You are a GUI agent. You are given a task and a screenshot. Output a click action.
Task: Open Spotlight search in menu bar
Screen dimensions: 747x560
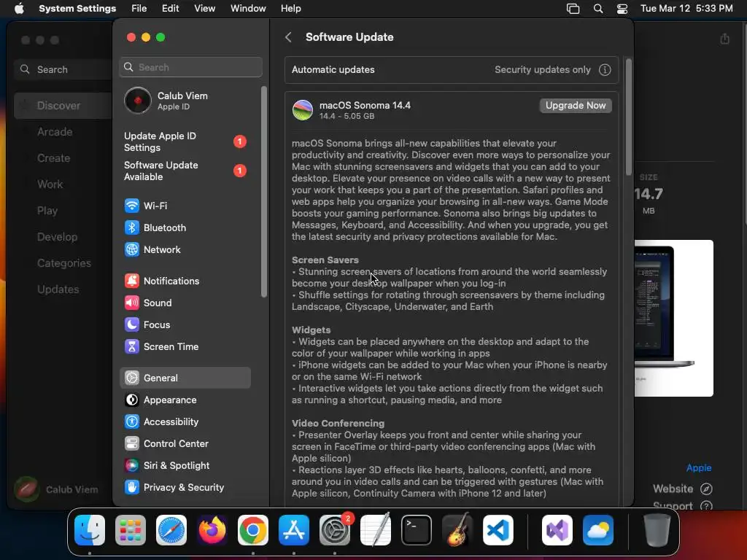click(x=598, y=9)
